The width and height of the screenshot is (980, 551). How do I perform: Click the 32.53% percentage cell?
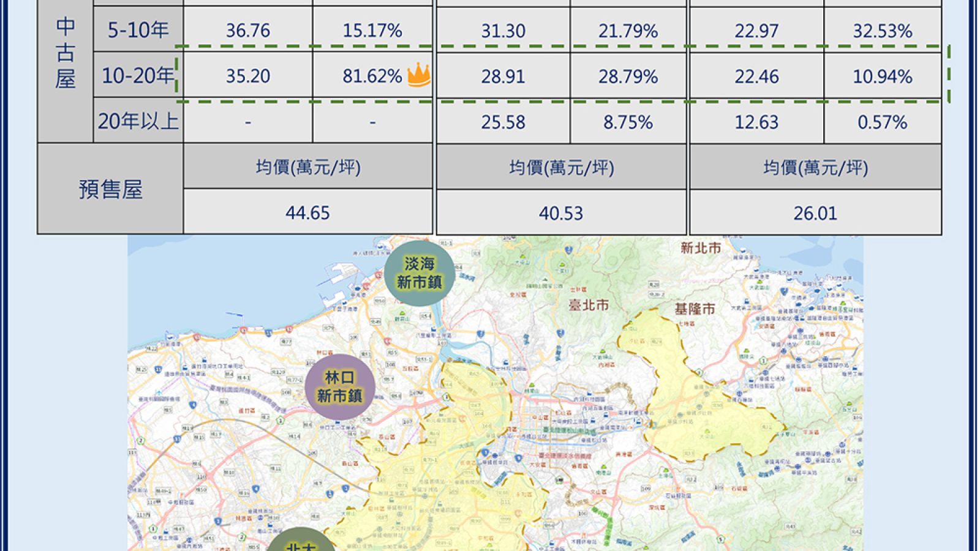tap(882, 31)
